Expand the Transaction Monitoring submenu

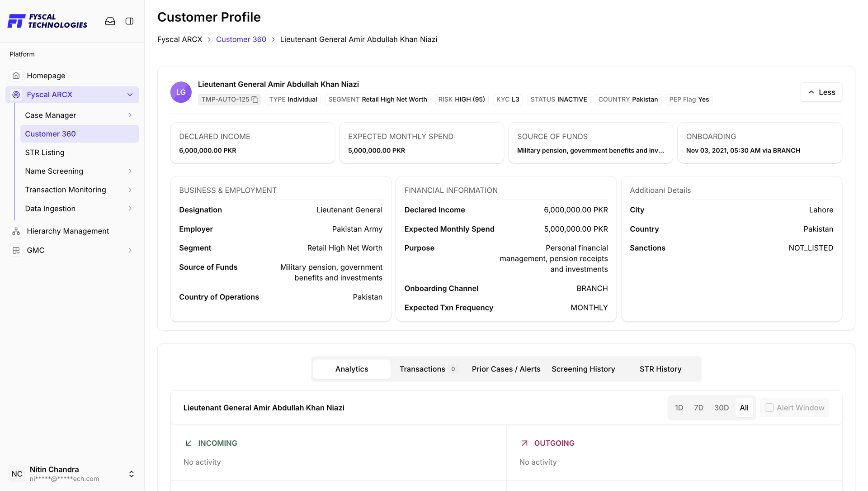pos(130,190)
